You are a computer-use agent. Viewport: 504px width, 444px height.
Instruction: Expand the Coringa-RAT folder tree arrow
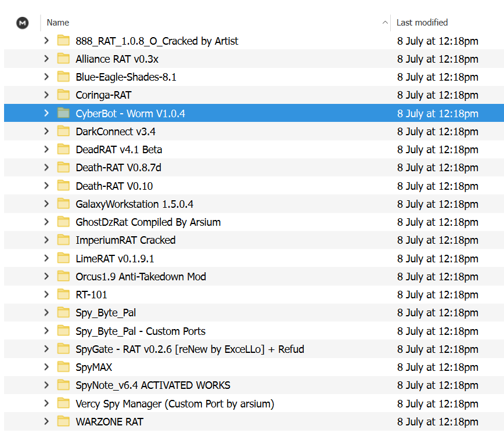tap(46, 95)
